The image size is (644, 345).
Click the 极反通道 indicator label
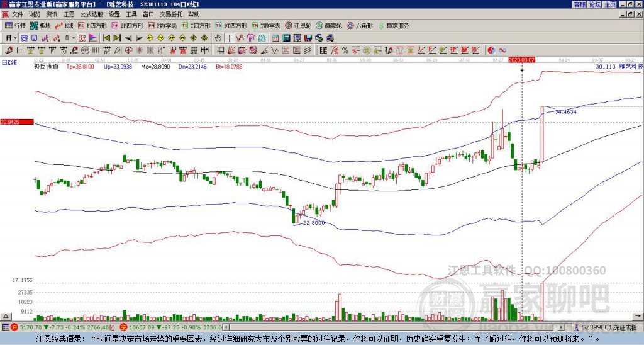46,66
